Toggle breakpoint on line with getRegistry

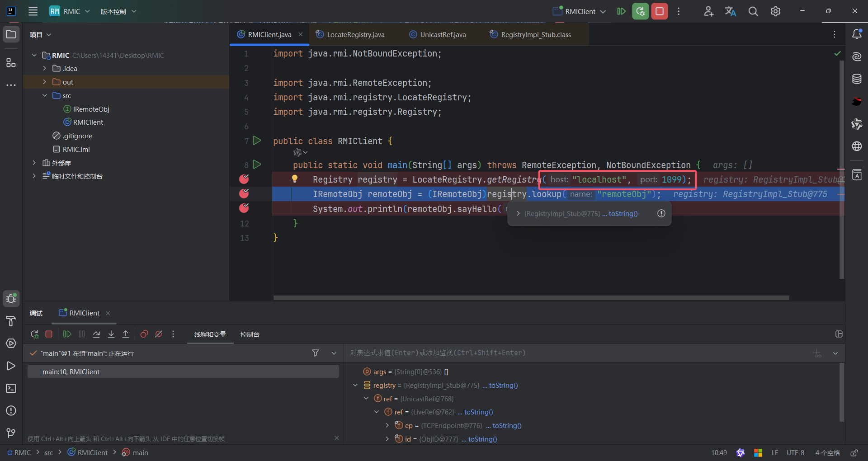[x=244, y=179]
